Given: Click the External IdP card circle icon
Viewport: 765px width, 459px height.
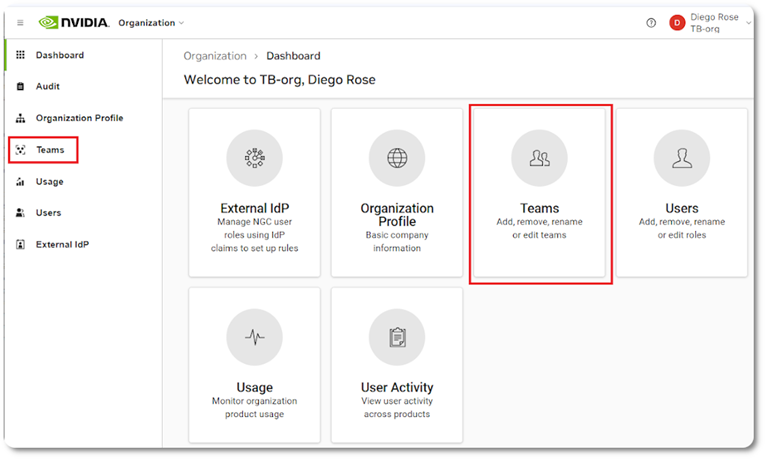Looking at the screenshot, I should click(x=254, y=158).
